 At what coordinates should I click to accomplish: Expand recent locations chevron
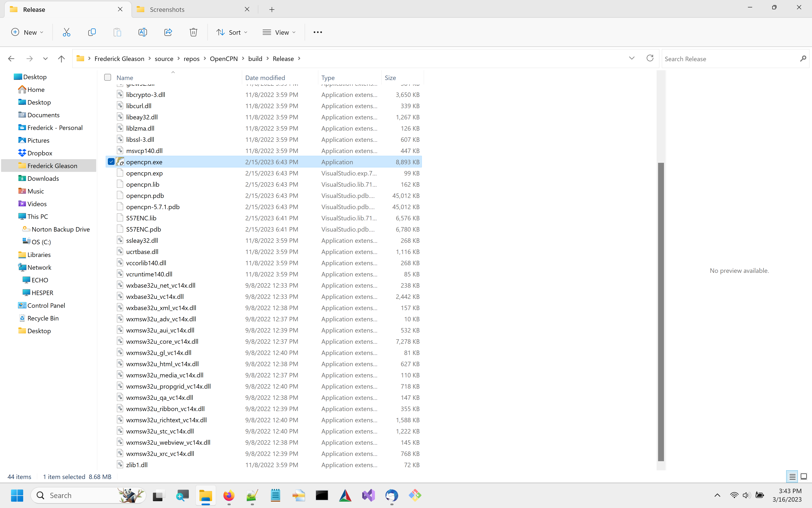pyautogui.click(x=45, y=59)
